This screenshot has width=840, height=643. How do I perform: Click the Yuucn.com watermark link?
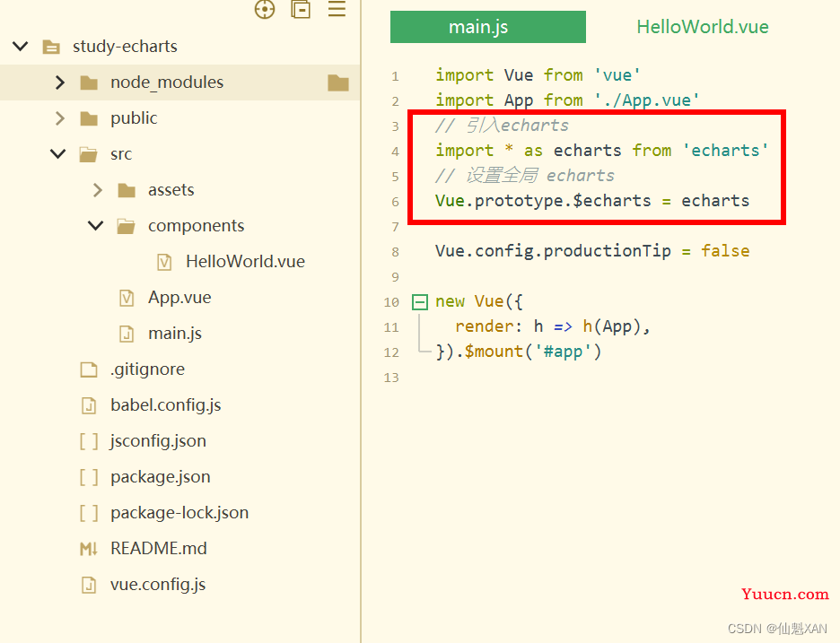pos(785,595)
